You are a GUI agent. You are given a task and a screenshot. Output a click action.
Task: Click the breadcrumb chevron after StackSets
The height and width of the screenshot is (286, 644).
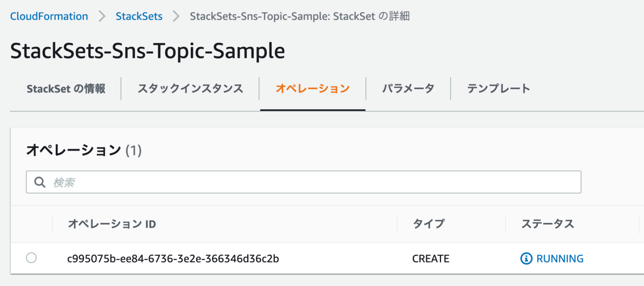pyautogui.click(x=176, y=16)
